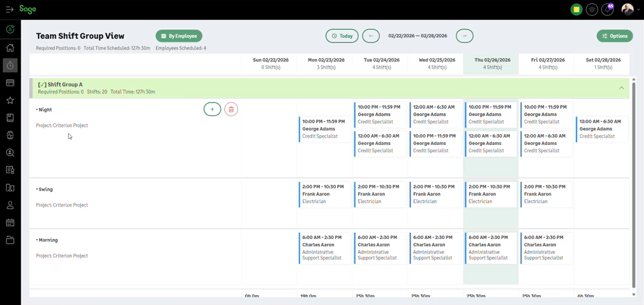
Task: Go to previous week with left arrow
Action: pyautogui.click(x=371, y=36)
